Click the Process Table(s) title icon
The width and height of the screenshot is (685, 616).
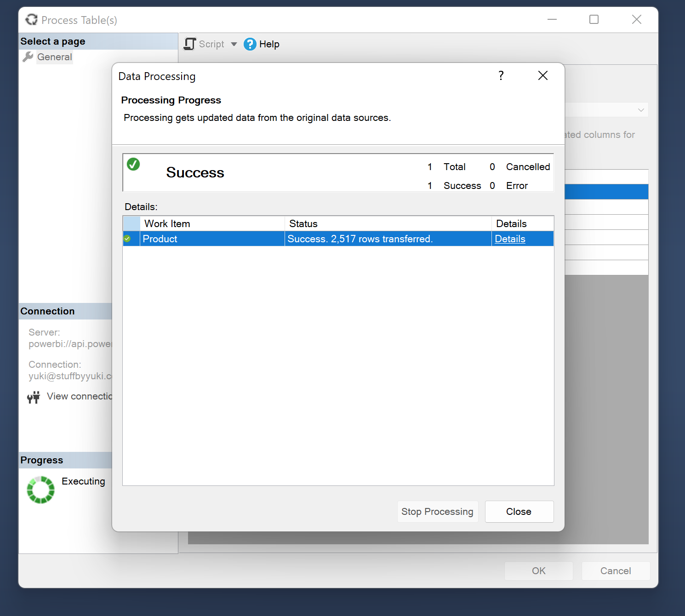[x=31, y=20]
